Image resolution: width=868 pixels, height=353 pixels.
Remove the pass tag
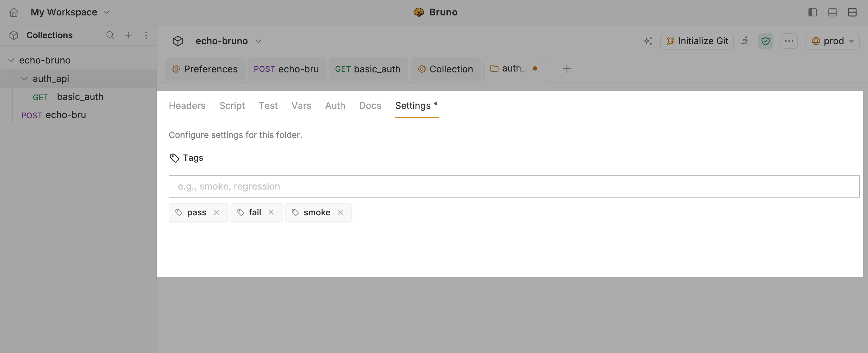point(217,212)
